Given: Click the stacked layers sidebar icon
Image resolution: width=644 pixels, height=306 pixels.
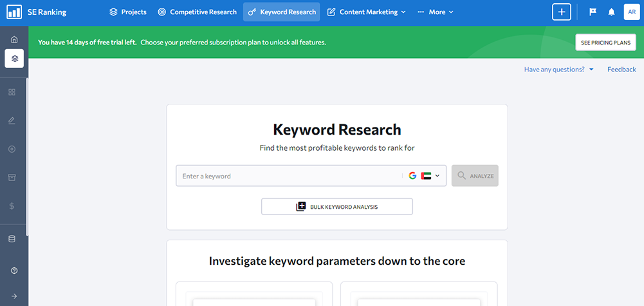Looking at the screenshot, I should click(14, 59).
